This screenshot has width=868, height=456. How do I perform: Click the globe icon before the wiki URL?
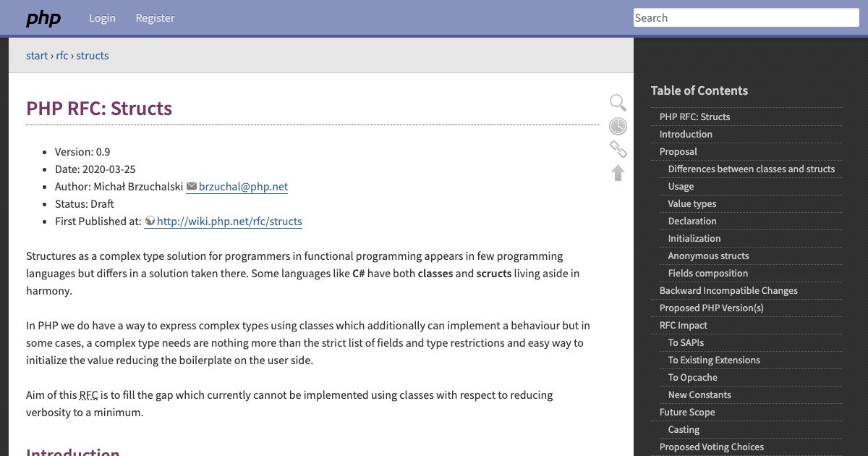(x=150, y=221)
